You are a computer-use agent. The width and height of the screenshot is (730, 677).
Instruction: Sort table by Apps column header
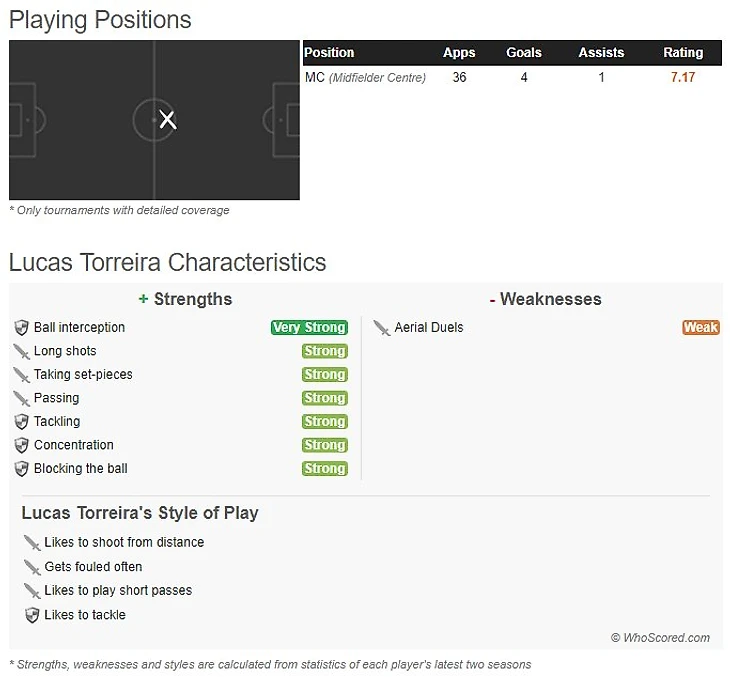pyautogui.click(x=459, y=53)
